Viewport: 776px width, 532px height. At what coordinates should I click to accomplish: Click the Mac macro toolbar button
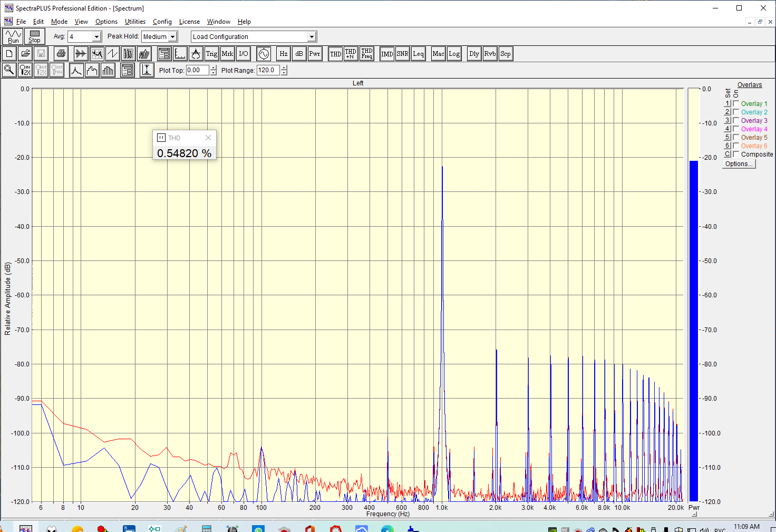tap(438, 54)
